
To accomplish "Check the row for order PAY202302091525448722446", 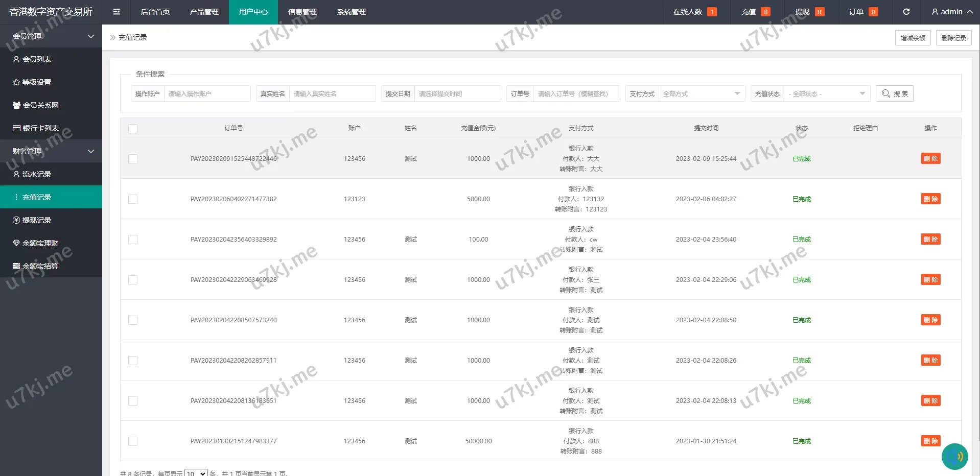I will coord(133,159).
